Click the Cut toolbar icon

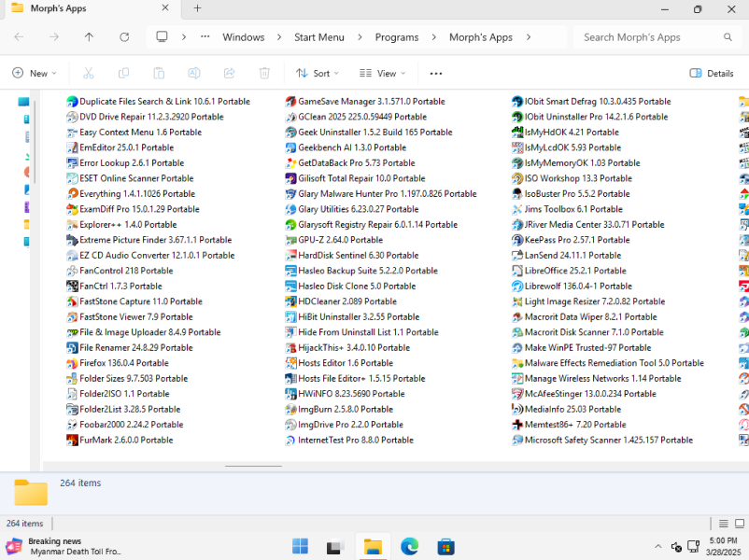click(89, 73)
